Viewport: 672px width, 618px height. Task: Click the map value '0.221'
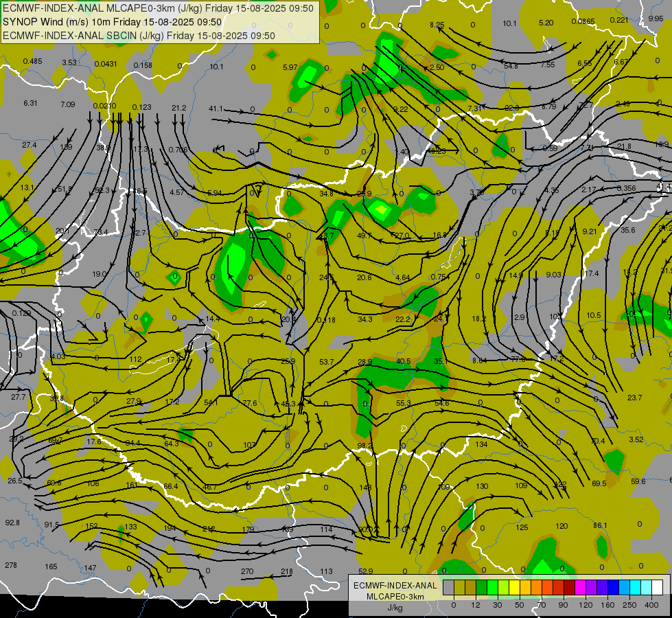click(x=619, y=20)
